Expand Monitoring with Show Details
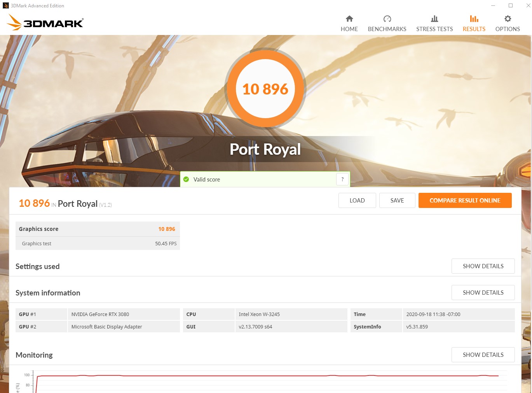 pos(483,355)
